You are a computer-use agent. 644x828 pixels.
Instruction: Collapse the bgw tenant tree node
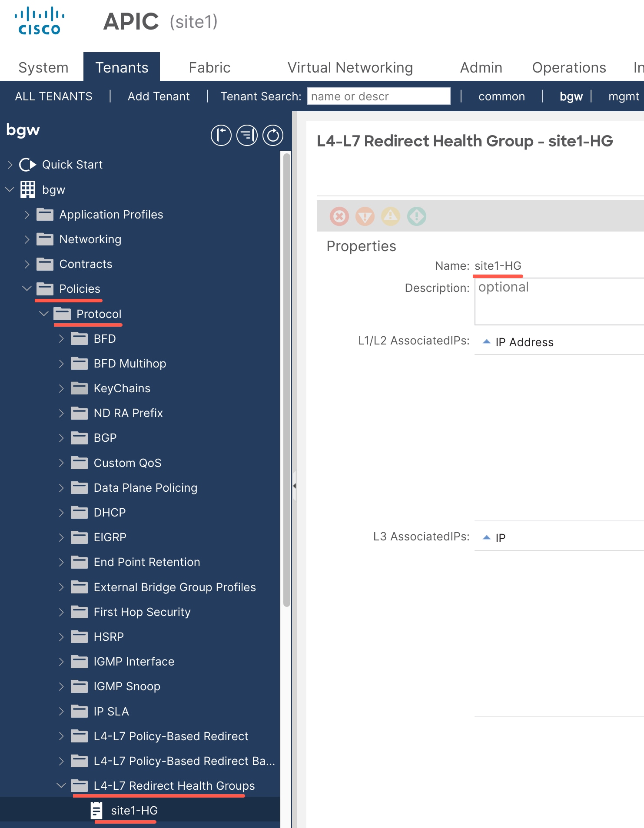tap(10, 189)
